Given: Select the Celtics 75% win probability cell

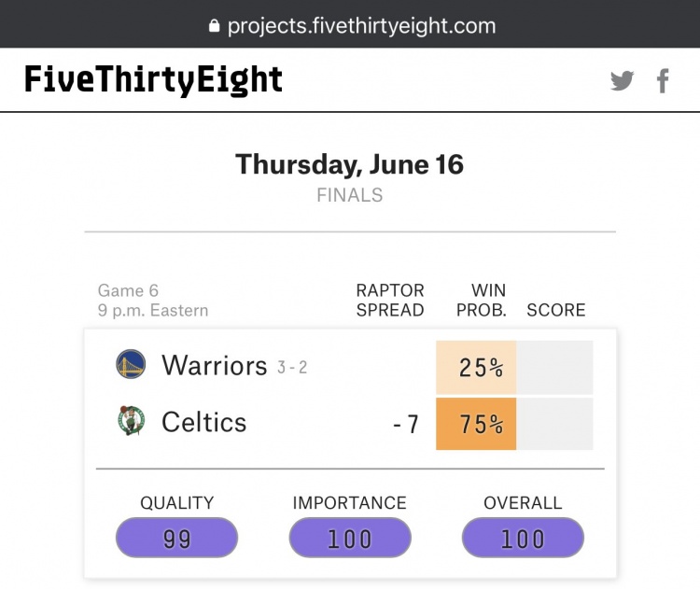Looking at the screenshot, I should click(x=476, y=424).
